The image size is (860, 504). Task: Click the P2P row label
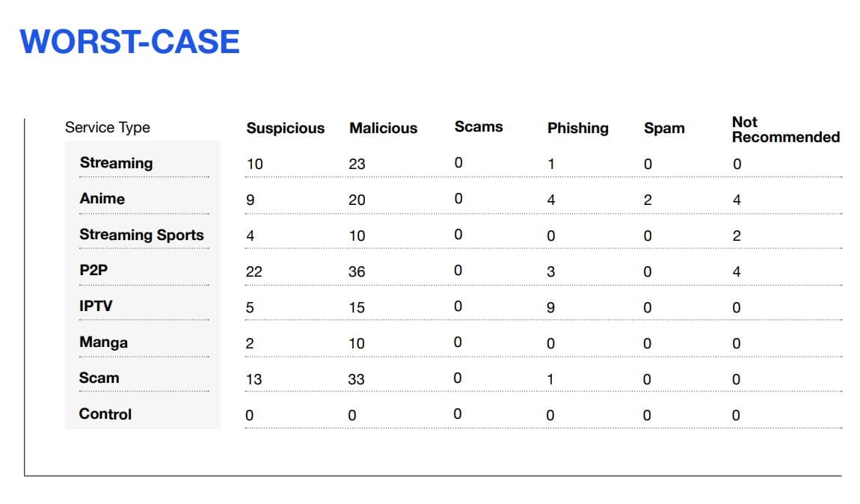93,271
